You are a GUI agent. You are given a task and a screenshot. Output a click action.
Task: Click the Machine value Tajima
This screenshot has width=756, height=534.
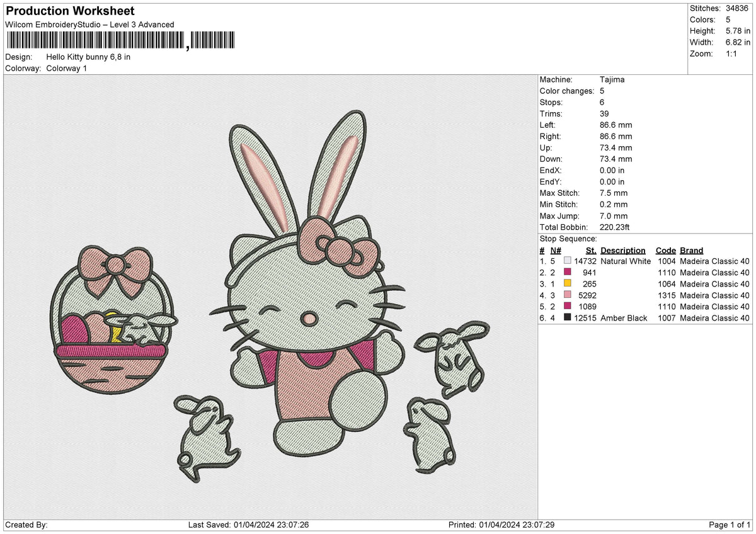click(x=612, y=79)
